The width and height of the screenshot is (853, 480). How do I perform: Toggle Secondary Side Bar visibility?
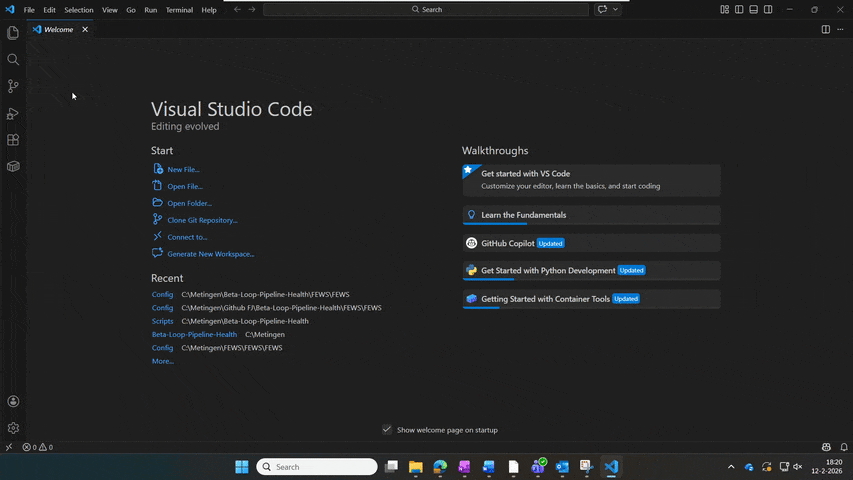pyautogui.click(x=768, y=9)
